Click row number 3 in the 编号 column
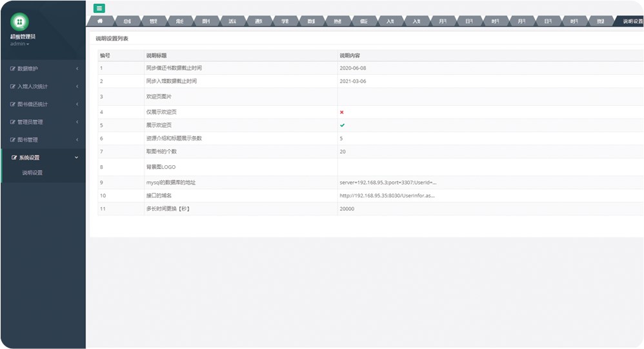Viewport: 644px width, 349px height. tap(101, 97)
